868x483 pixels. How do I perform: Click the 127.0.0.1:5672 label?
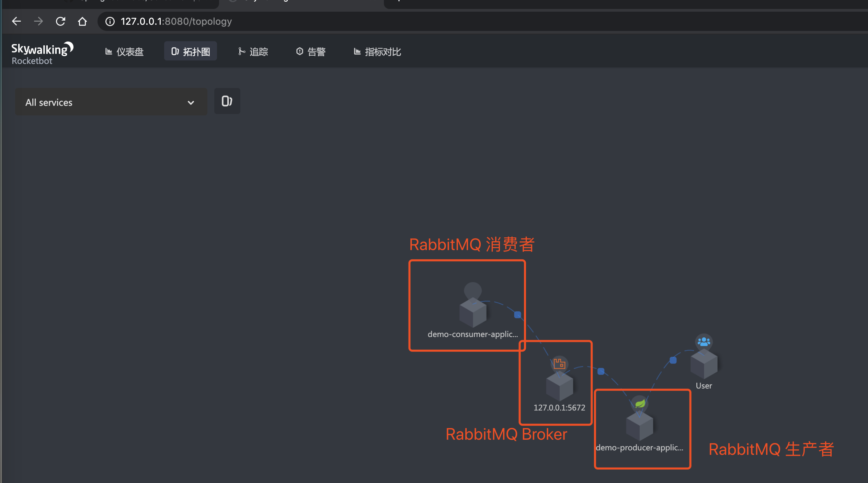(x=559, y=408)
